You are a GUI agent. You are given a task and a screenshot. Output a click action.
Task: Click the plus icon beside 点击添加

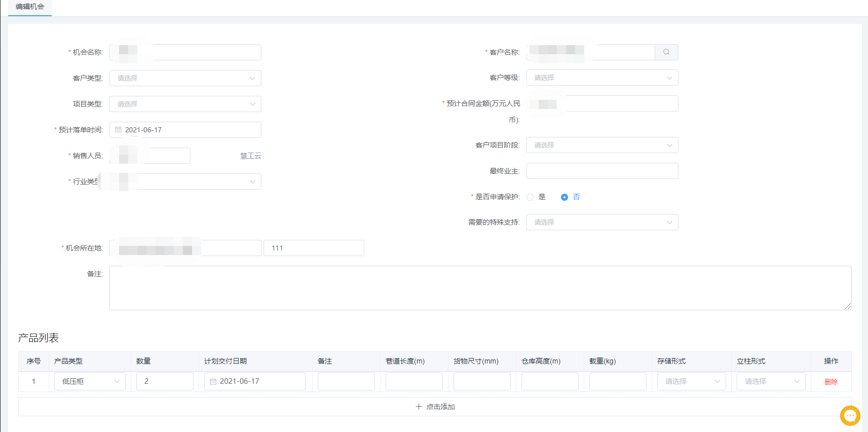click(419, 407)
